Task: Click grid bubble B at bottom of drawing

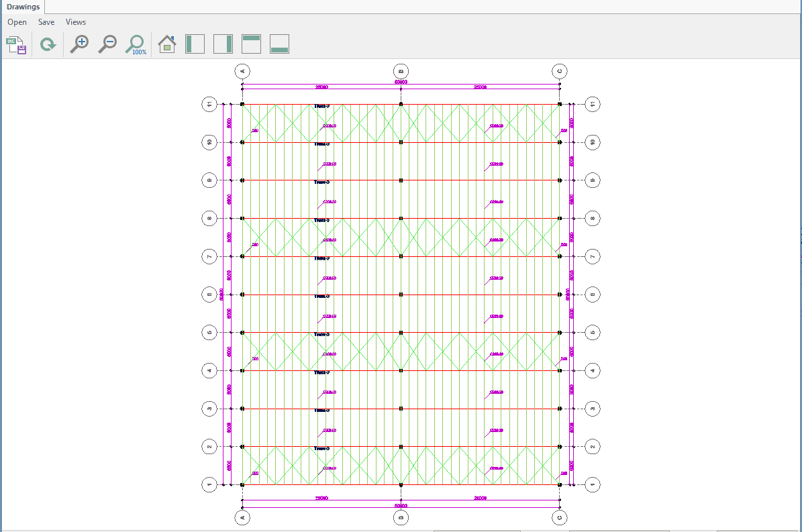Action: [x=401, y=517]
